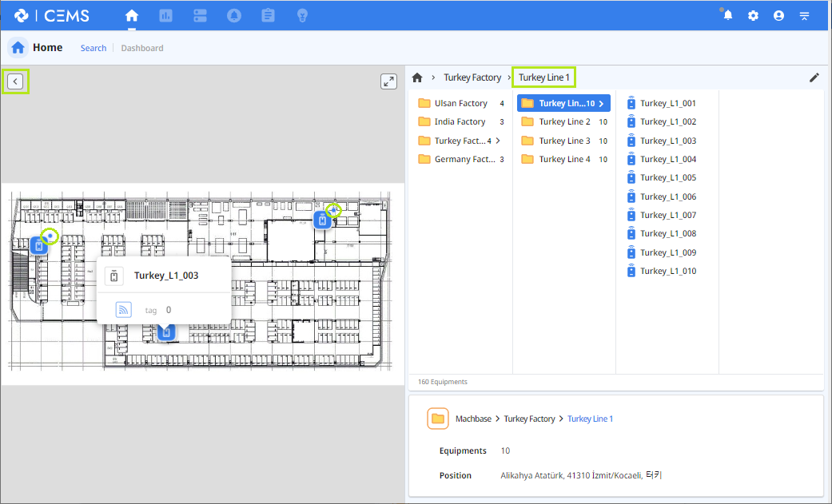
Task: Click the equipment marker at the map's top right
Action: (x=322, y=220)
